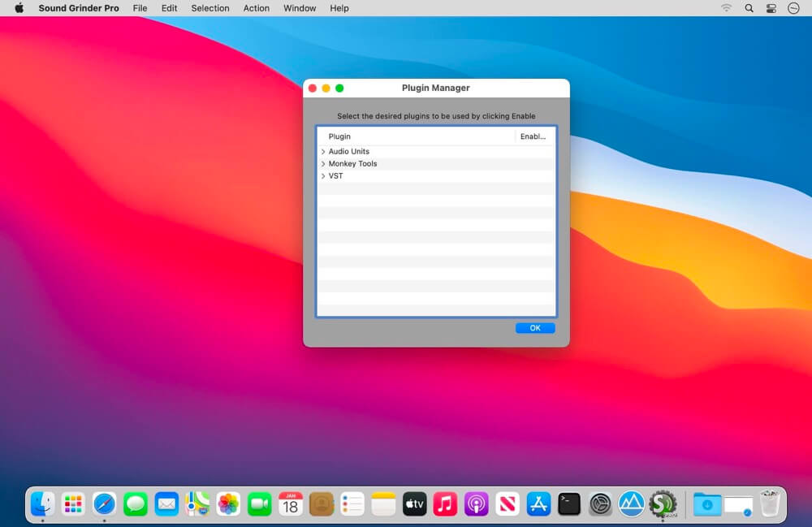Image resolution: width=812 pixels, height=527 pixels.
Task: Open FaceTime from the Dock
Action: coord(260,503)
